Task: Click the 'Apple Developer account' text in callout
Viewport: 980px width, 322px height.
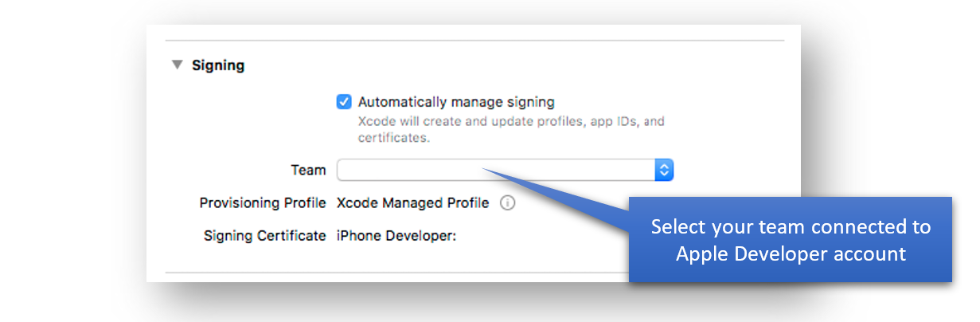Action: (791, 253)
